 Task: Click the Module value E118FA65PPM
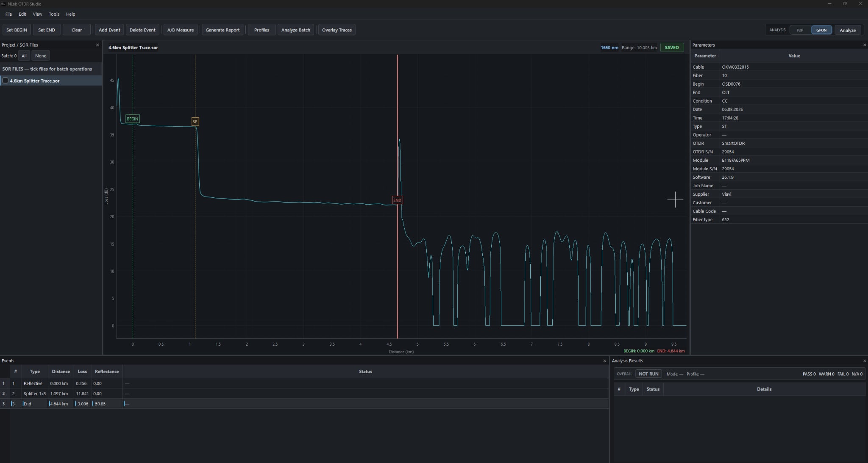735,160
